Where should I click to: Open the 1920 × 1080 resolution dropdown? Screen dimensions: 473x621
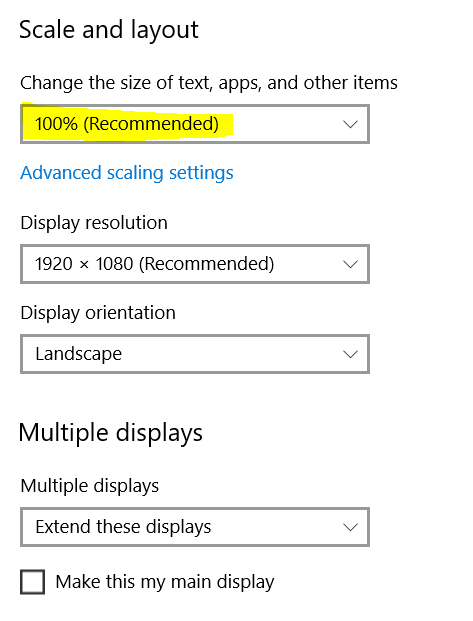(x=195, y=264)
